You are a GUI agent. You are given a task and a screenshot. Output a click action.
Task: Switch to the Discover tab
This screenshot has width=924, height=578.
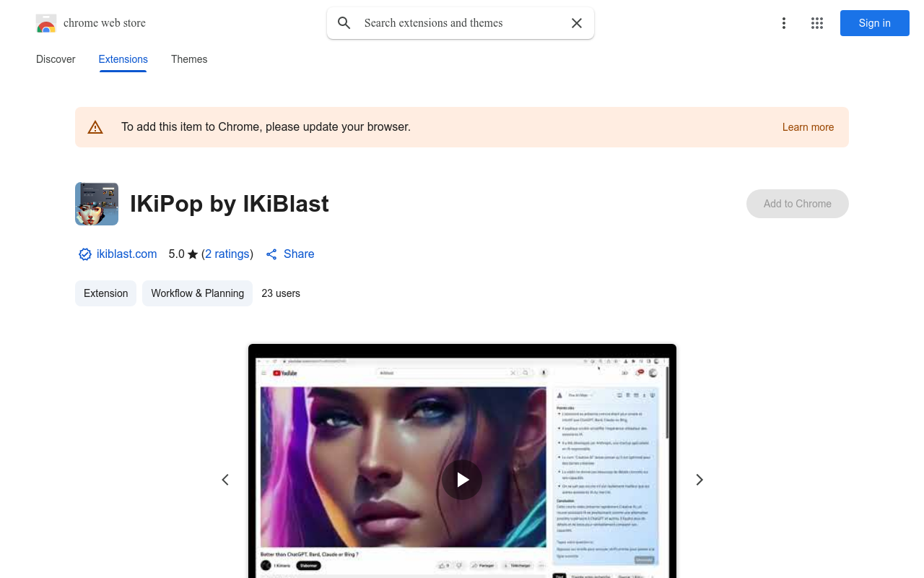pos(56,59)
